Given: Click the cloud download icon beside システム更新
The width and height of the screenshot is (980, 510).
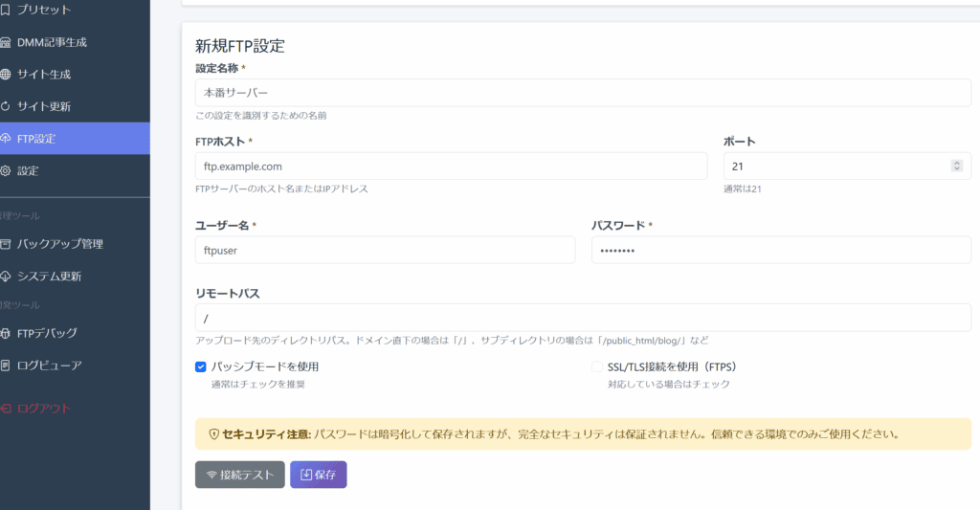Looking at the screenshot, I should (x=6, y=277).
